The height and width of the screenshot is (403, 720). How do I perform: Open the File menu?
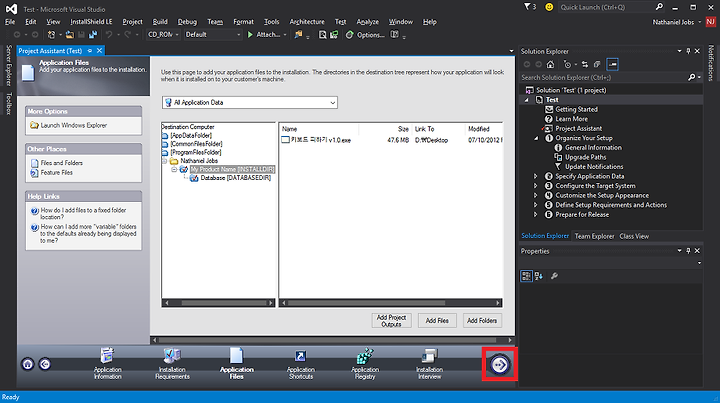(x=10, y=22)
